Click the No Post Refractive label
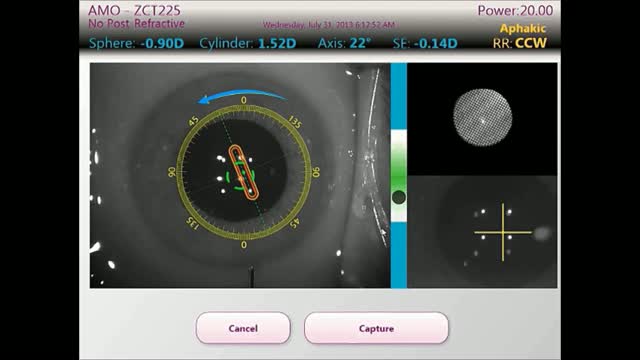Viewport: 640px width, 360px height. coord(136,24)
